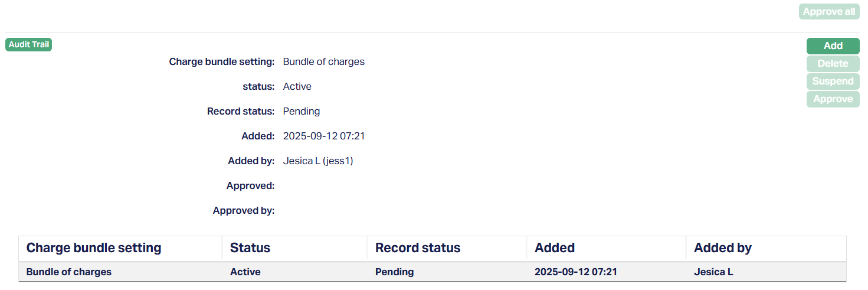Sort by Charge bundle setting column header
This screenshot has height=290, width=868.
(94, 248)
